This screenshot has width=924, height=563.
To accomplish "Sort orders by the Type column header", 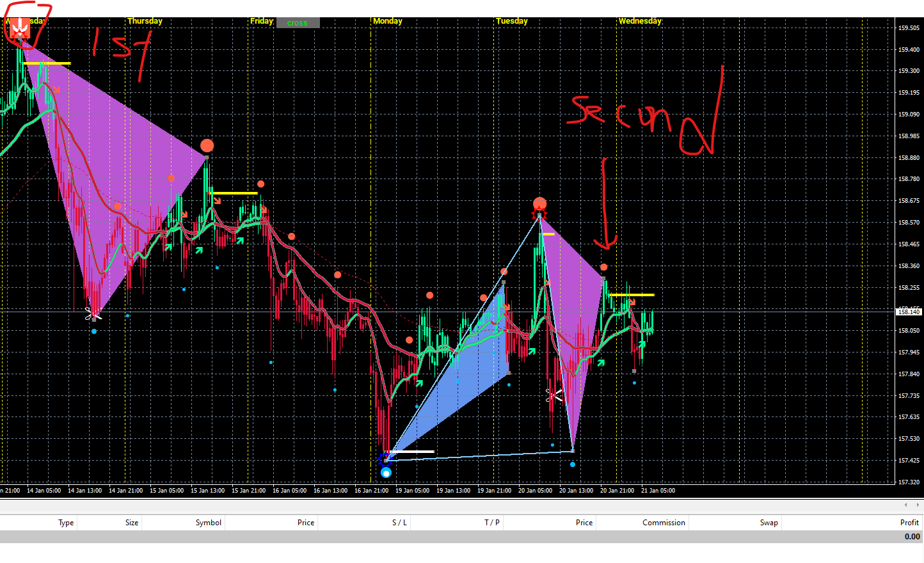I will [66, 523].
